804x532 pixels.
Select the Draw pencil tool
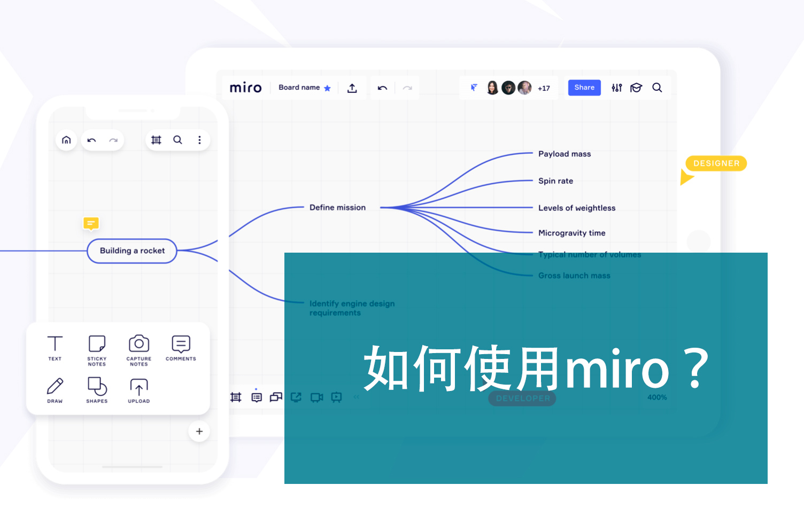point(55,389)
